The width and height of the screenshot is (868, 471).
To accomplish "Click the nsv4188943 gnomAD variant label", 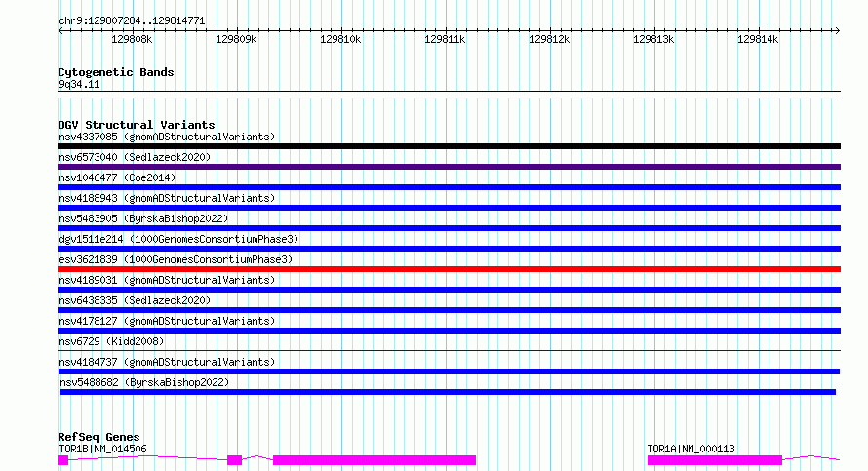I will [167, 198].
